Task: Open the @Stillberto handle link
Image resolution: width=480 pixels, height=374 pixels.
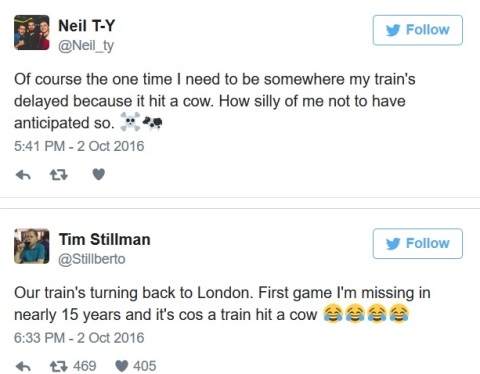Action: pyautogui.click(x=92, y=259)
